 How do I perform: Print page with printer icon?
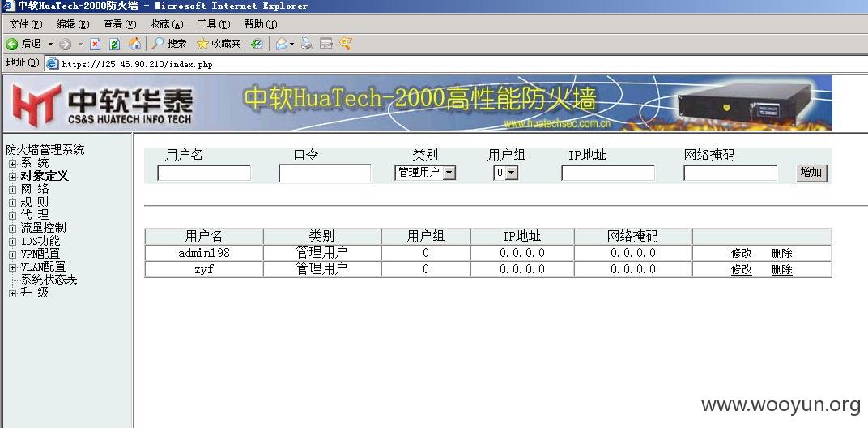tap(307, 44)
